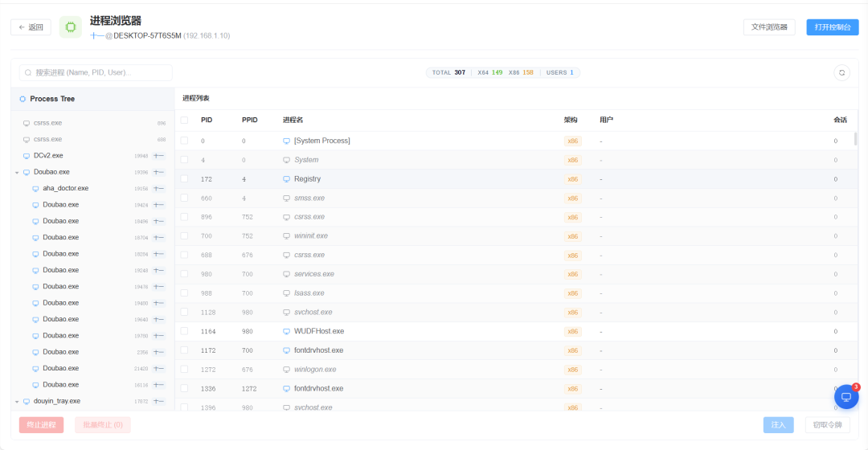Click the aha_doctor.exe monitor icon in tree
This screenshot has height=450, width=868.
pyautogui.click(x=35, y=189)
